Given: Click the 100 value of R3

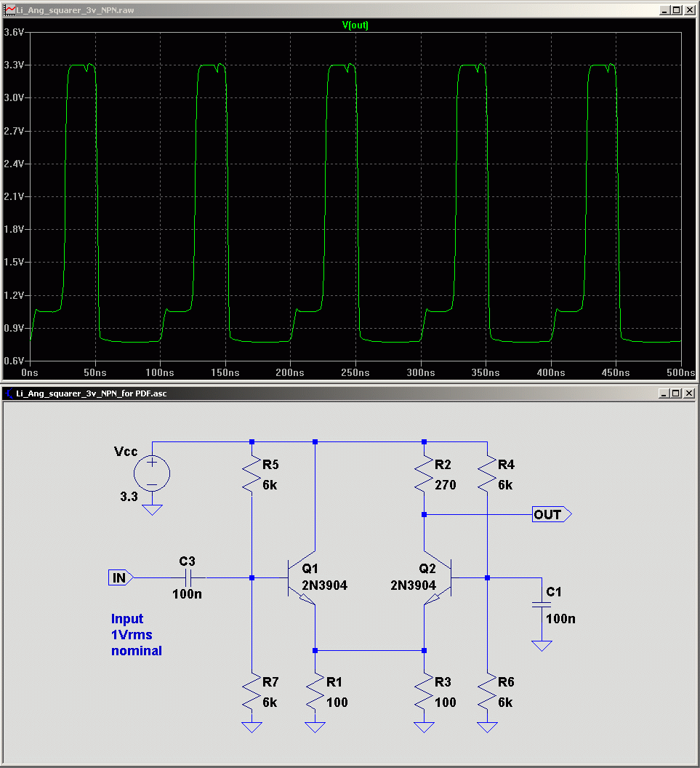Looking at the screenshot, I should pos(446,703).
